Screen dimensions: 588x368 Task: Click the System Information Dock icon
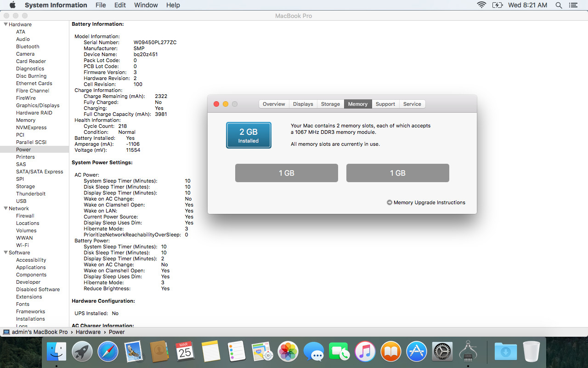point(468,352)
